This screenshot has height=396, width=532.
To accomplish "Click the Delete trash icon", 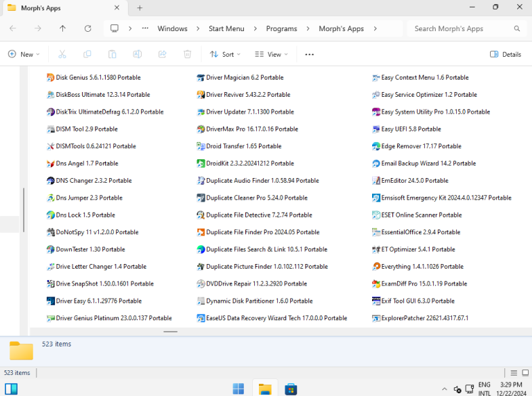I will click(187, 54).
